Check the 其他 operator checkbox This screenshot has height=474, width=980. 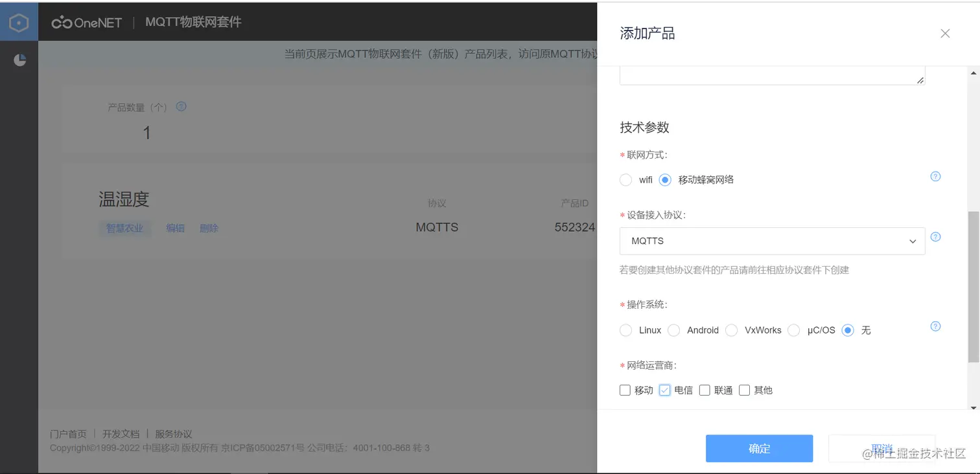pyautogui.click(x=744, y=390)
